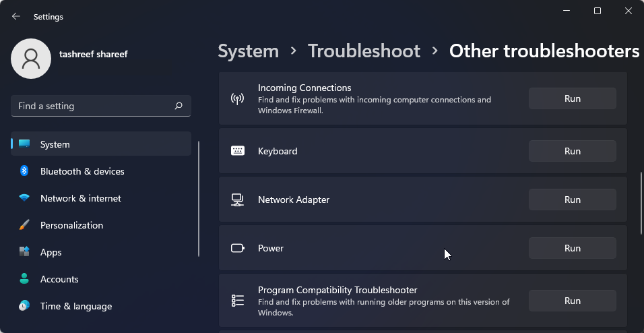Open Bluetooth & devices settings
The image size is (644, 333).
pyautogui.click(x=82, y=171)
